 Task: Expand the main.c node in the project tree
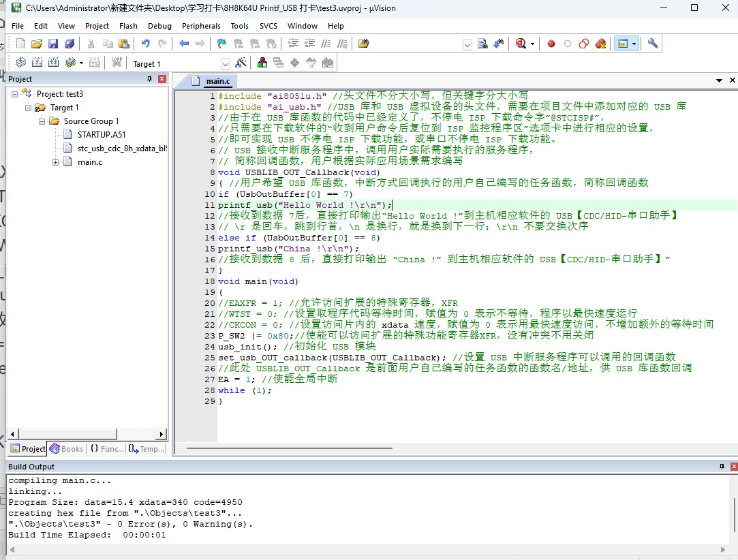click(x=56, y=162)
